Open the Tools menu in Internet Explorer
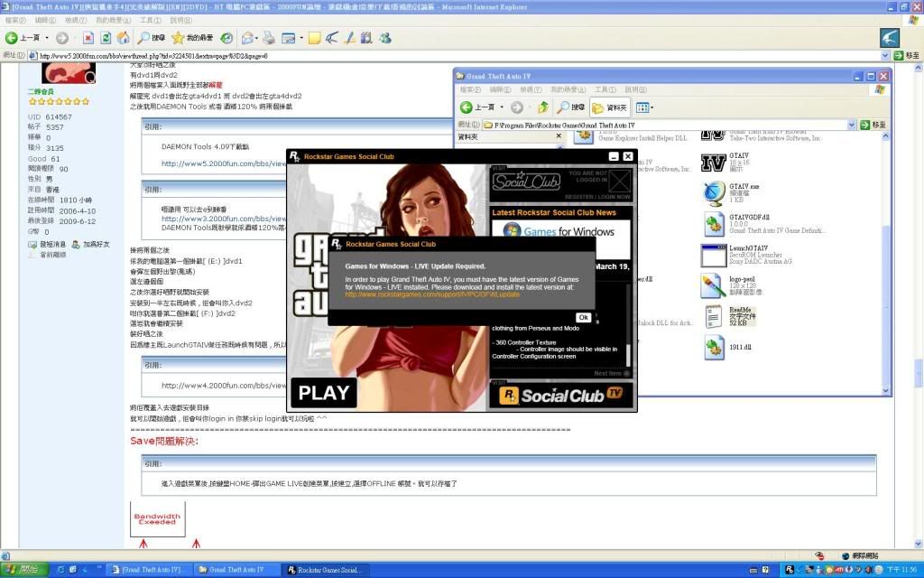Viewport: 924px width, 578px height. pos(147,20)
